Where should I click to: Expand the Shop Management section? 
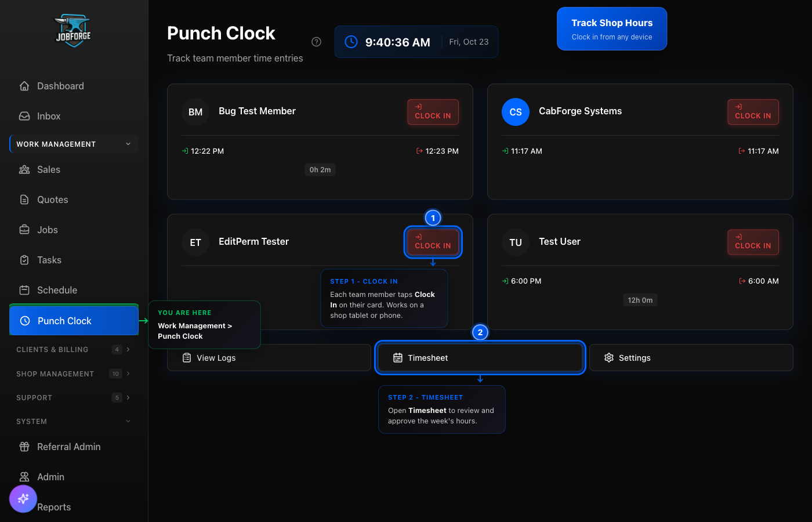click(74, 374)
